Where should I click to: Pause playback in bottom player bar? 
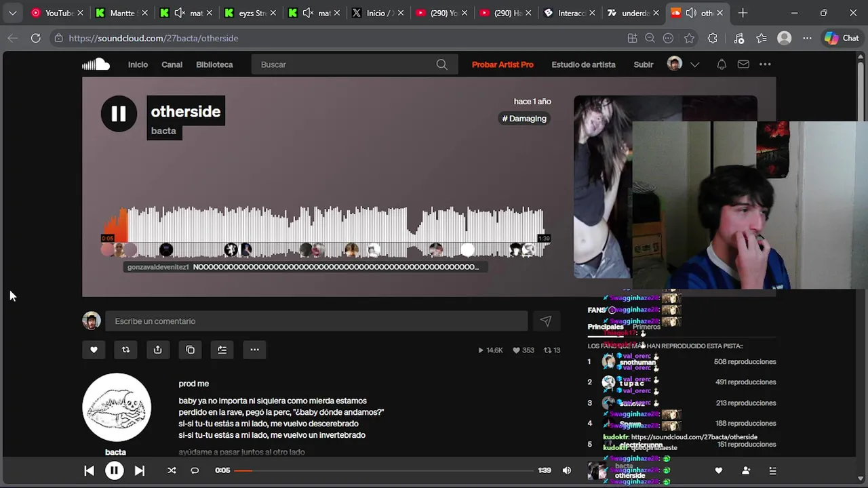(114, 470)
